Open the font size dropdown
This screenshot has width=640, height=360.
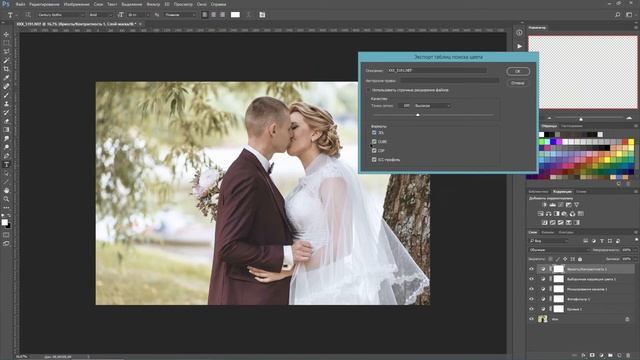138,15
